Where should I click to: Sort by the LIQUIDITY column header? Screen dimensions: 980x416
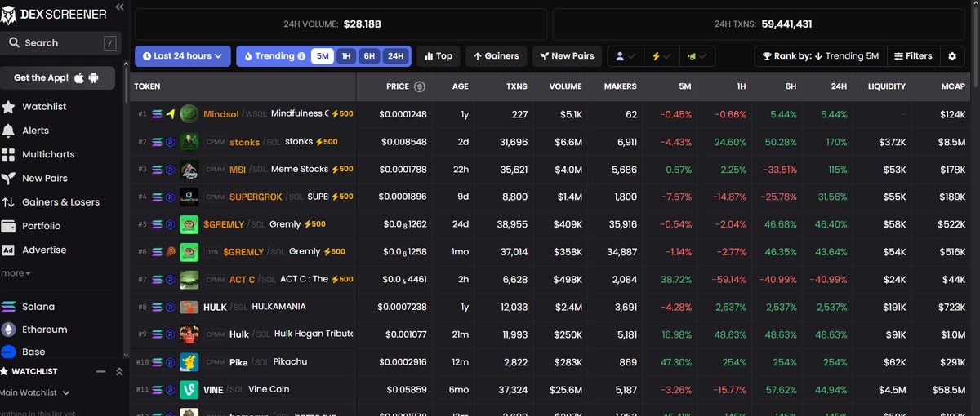pos(886,86)
